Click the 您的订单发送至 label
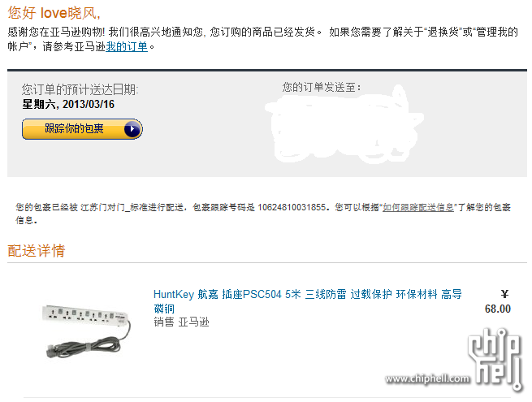532x402 pixels. point(322,87)
